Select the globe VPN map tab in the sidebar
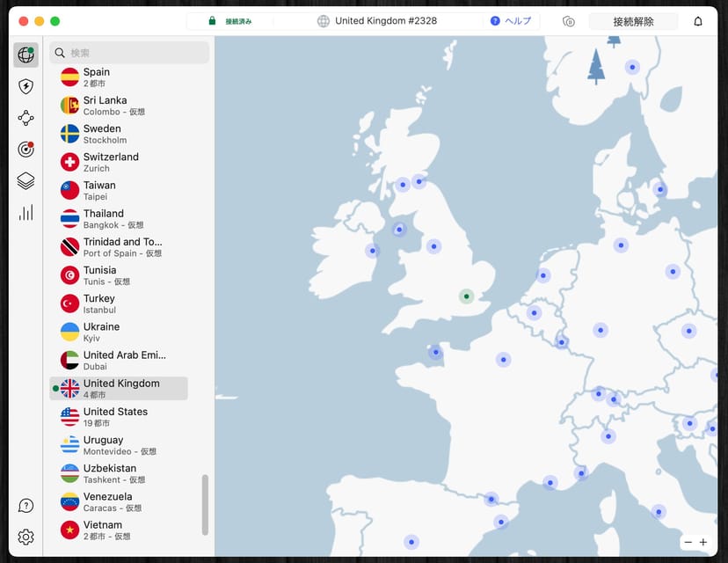 click(25, 55)
